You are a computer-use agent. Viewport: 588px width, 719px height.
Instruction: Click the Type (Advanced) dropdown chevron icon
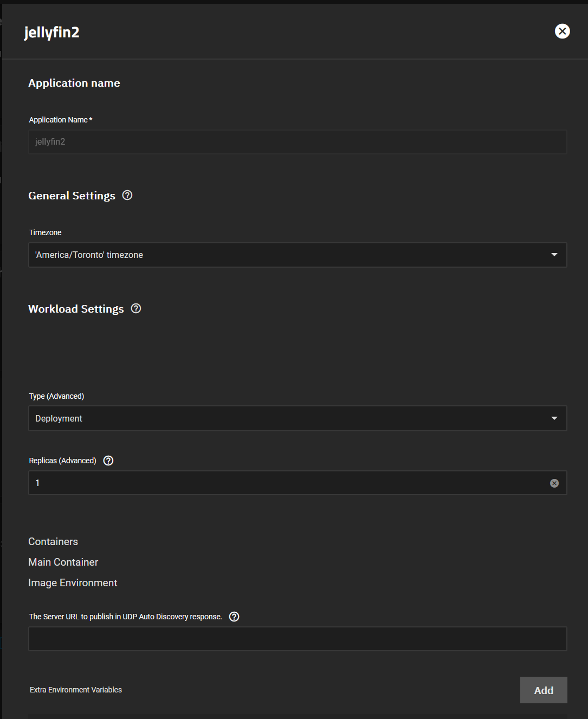(554, 418)
